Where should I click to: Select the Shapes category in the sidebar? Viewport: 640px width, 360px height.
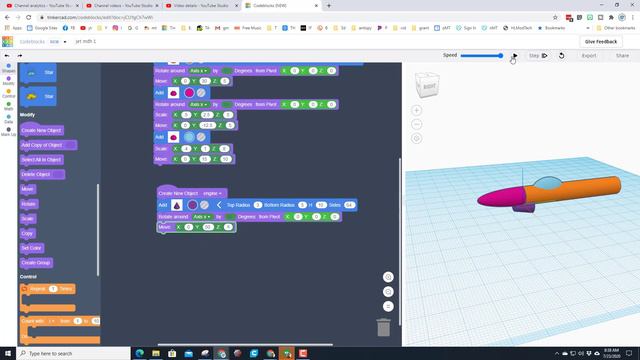click(9, 68)
